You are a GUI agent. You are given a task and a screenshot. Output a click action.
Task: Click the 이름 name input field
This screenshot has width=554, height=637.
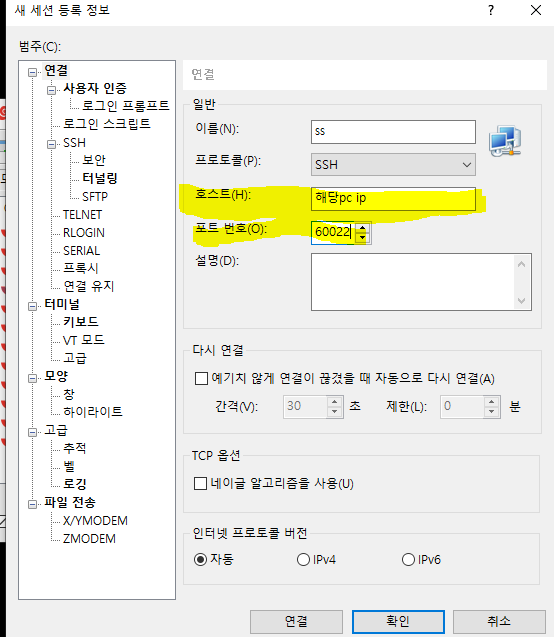click(393, 132)
